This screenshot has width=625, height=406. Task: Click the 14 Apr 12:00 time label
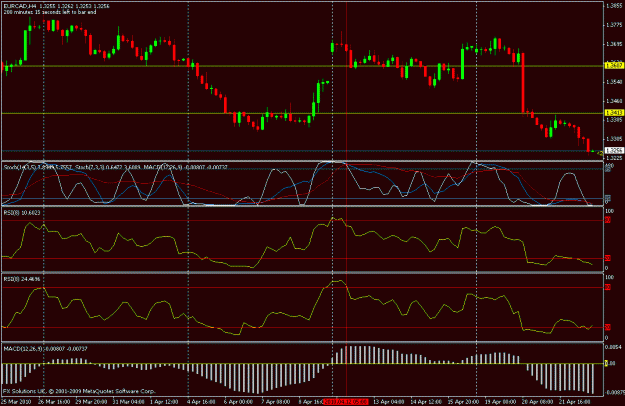(426, 402)
